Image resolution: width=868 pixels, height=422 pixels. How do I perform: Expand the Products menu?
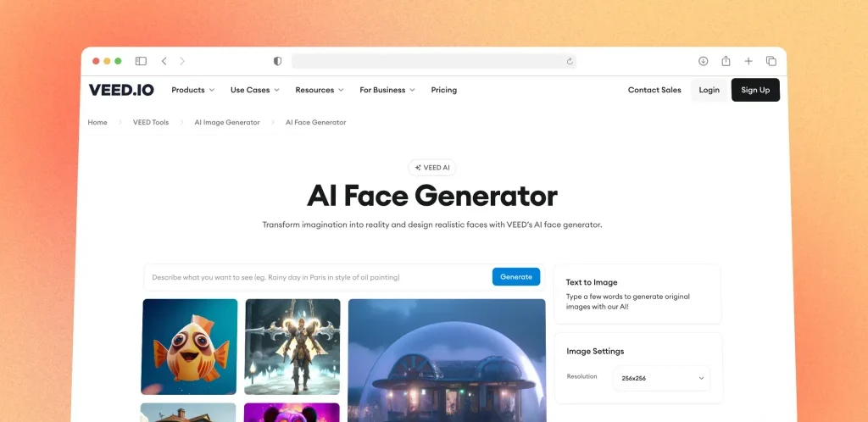point(192,90)
